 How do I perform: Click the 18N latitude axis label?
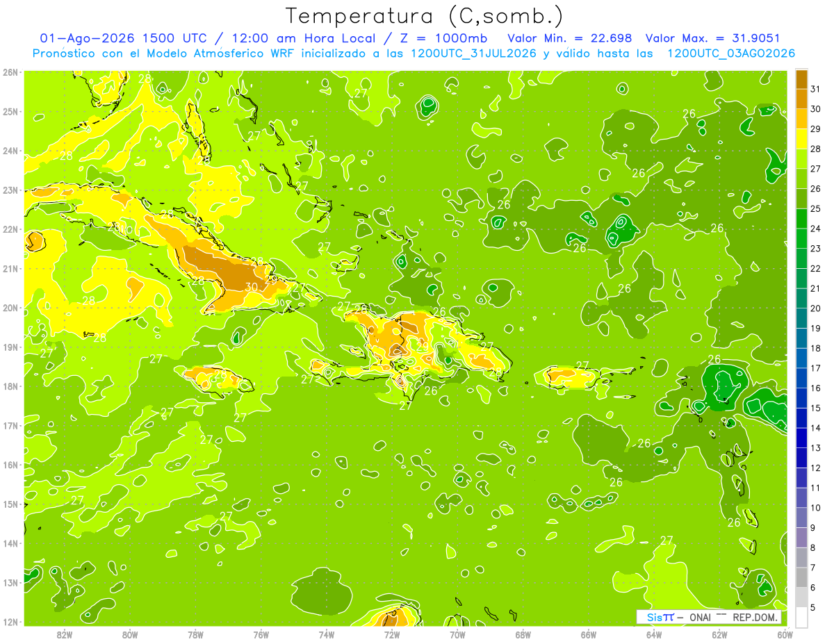[10, 386]
